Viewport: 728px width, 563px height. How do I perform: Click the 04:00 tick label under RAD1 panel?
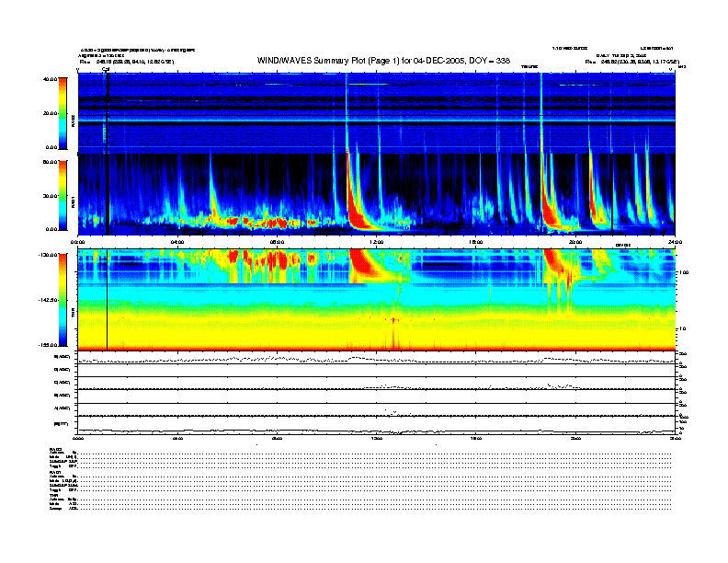(x=177, y=242)
